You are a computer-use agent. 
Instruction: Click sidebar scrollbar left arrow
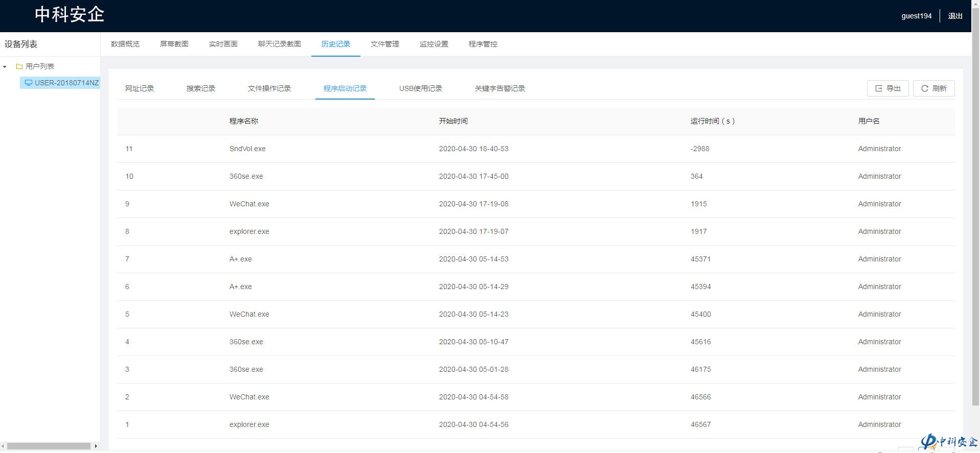point(3,446)
